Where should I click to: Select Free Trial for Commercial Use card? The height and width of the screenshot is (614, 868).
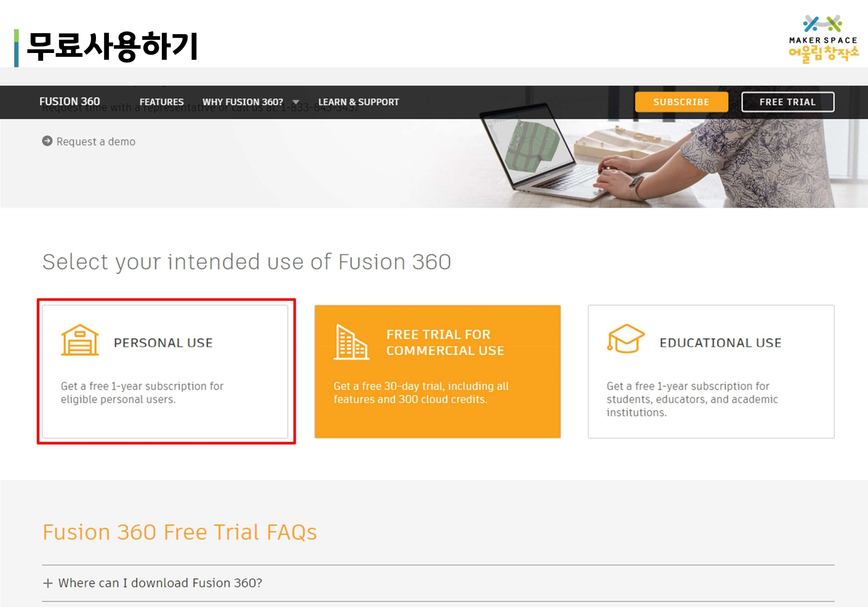[437, 371]
